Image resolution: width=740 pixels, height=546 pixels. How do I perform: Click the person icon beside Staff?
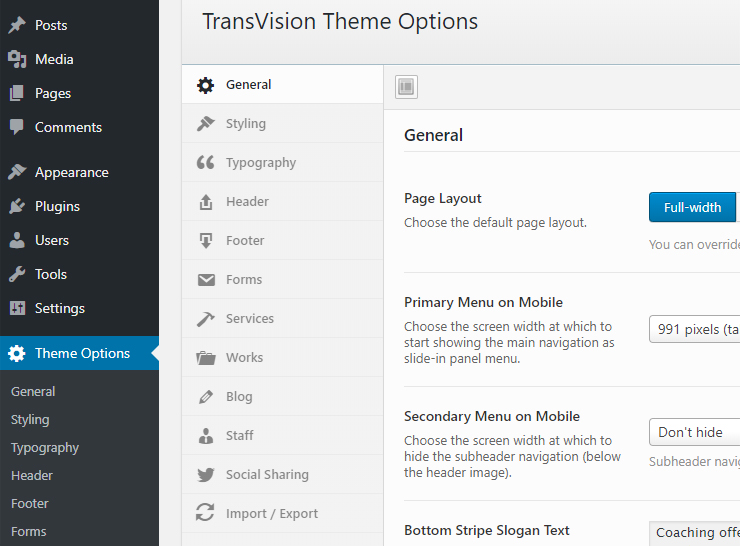(206, 436)
